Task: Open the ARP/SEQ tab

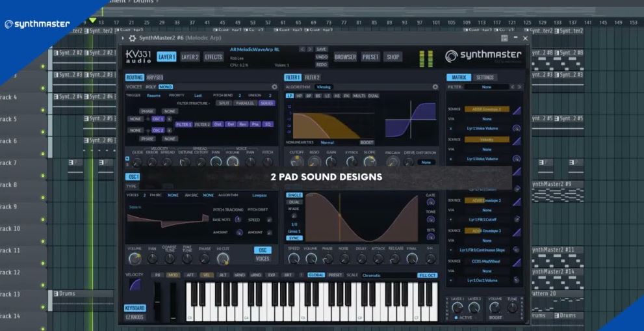Action: click(155, 77)
